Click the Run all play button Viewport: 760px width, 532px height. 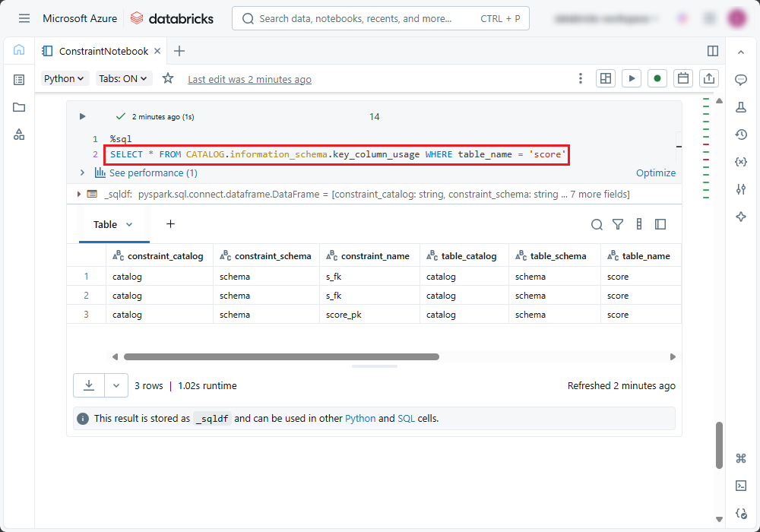coord(631,78)
